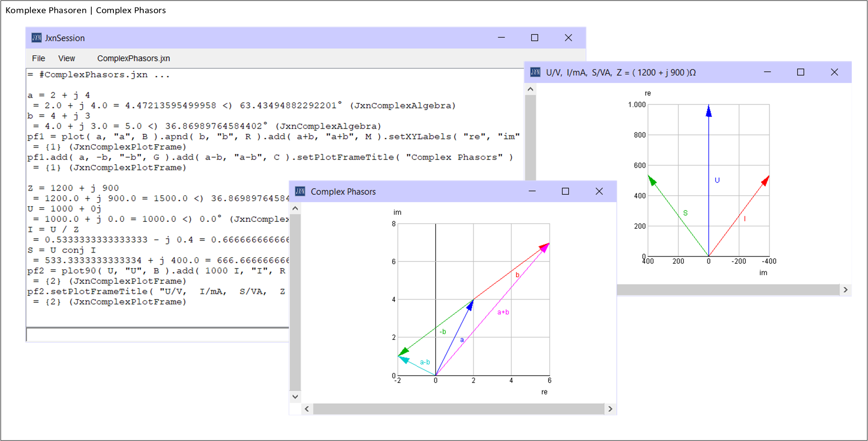Click the 'im' axis label in Complex Phasors plot
This screenshot has height=441, width=868.
398,212
